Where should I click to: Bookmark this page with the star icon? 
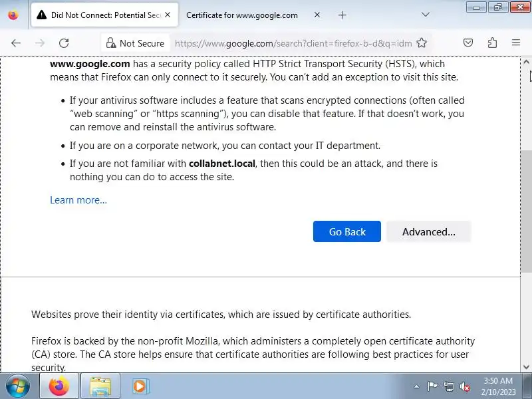point(422,43)
